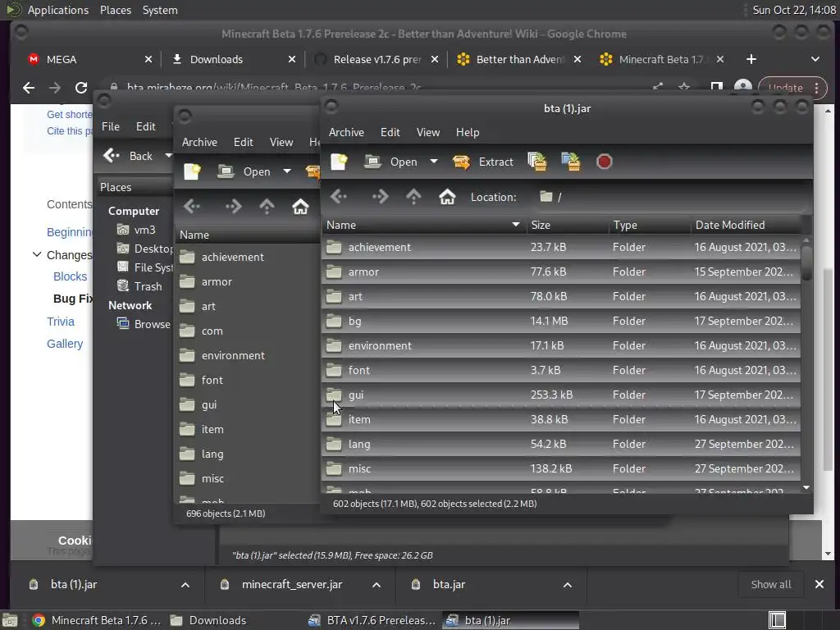Viewport: 840px width, 630px height.
Task: Open View menu in bta (1).jar window
Action: 428,132
